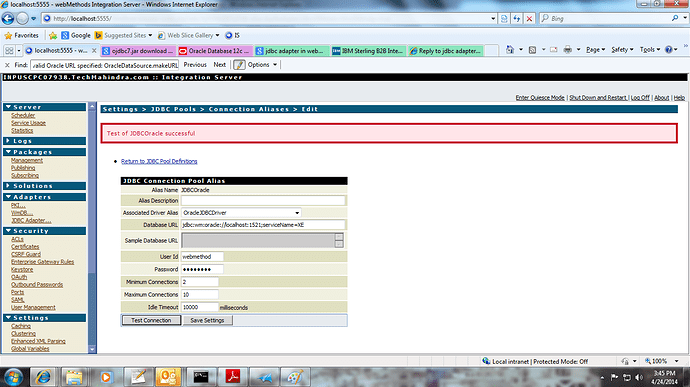Open the zoom level 100% control
Screen dimensions: 690x387
tap(661, 361)
